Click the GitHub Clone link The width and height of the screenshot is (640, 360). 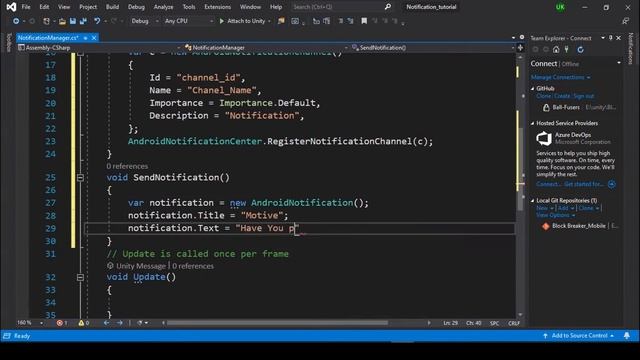pos(544,96)
